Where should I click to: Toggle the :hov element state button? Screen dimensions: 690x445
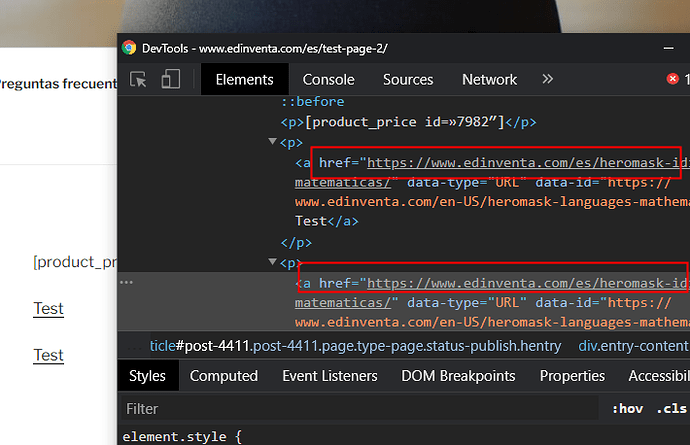point(628,409)
